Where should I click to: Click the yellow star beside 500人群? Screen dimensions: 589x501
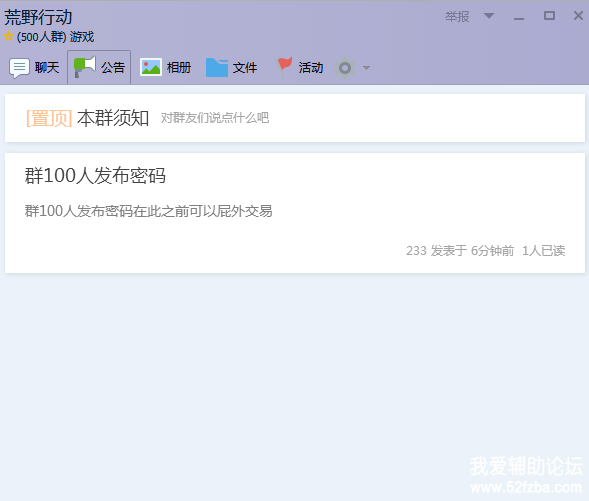pos(9,36)
